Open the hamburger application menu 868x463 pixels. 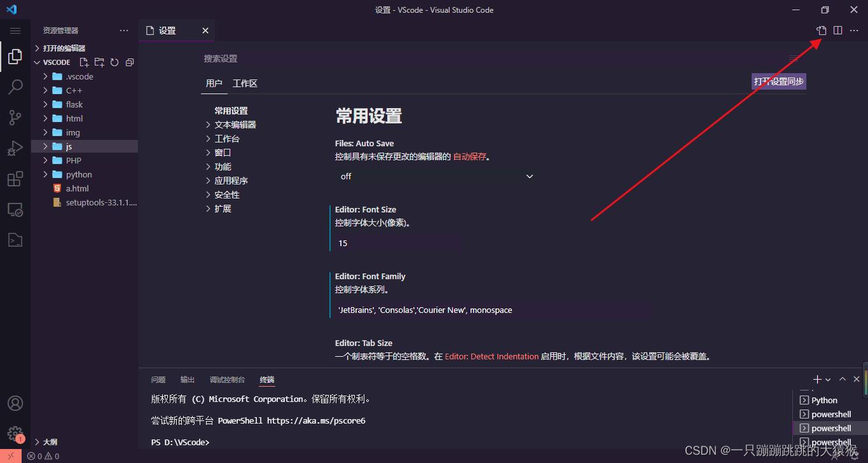[15, 31]
